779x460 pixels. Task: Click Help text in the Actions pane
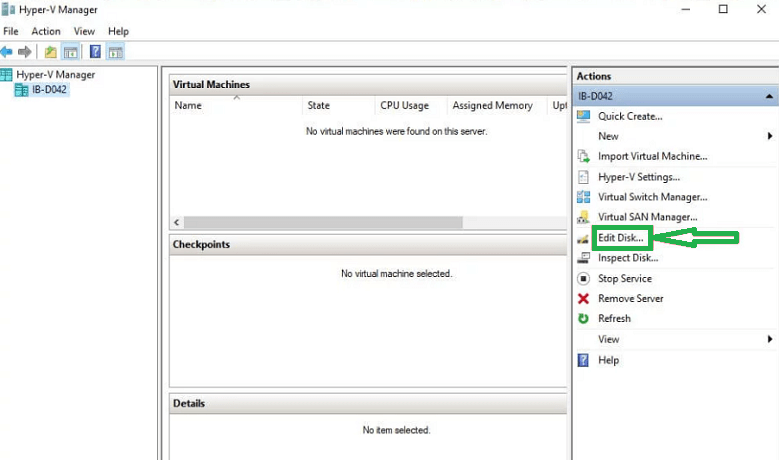click(608, 360)
